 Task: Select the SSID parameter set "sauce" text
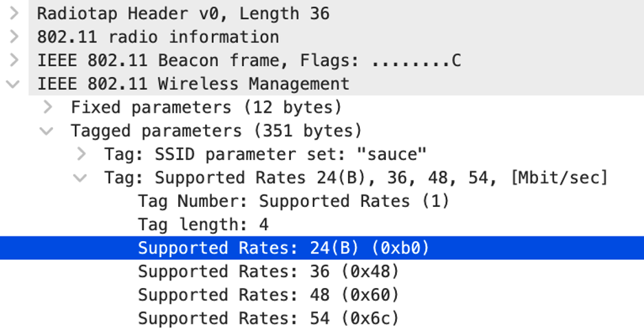266,154
